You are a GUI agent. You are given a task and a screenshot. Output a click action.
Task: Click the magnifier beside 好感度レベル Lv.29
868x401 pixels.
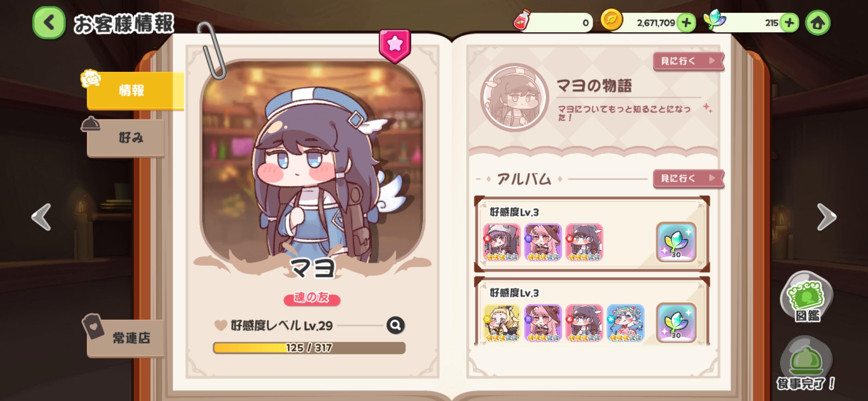pyautogui.click(x=396, y=325)
